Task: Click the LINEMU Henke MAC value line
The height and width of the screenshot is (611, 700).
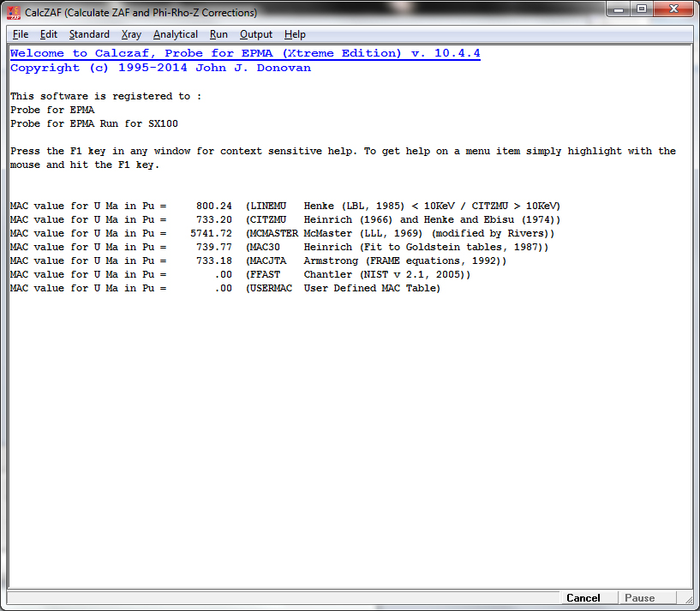Action: point(285,206)
